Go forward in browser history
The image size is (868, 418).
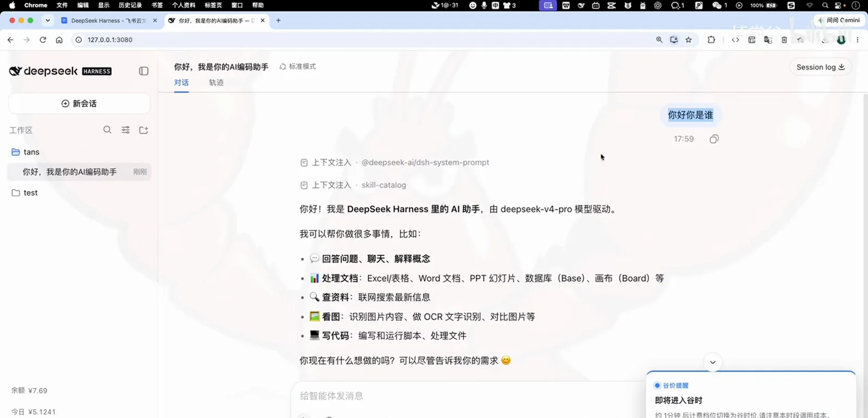(27, 40)
